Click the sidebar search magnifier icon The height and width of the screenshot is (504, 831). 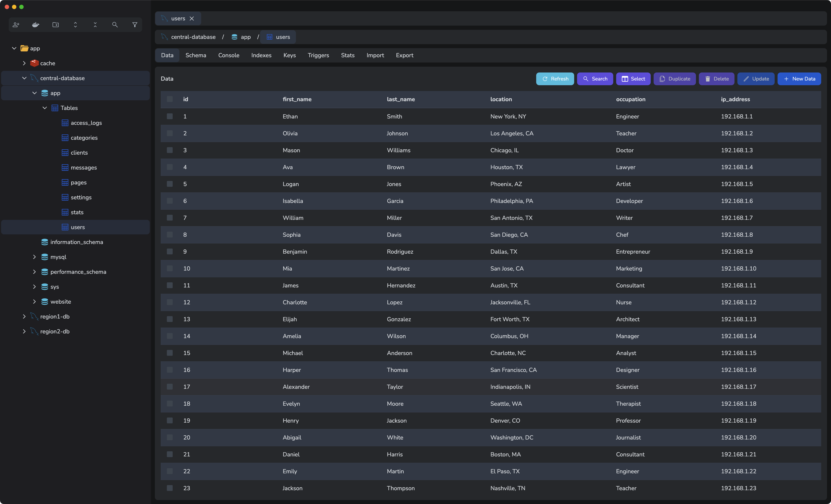[x=115, y=25]
